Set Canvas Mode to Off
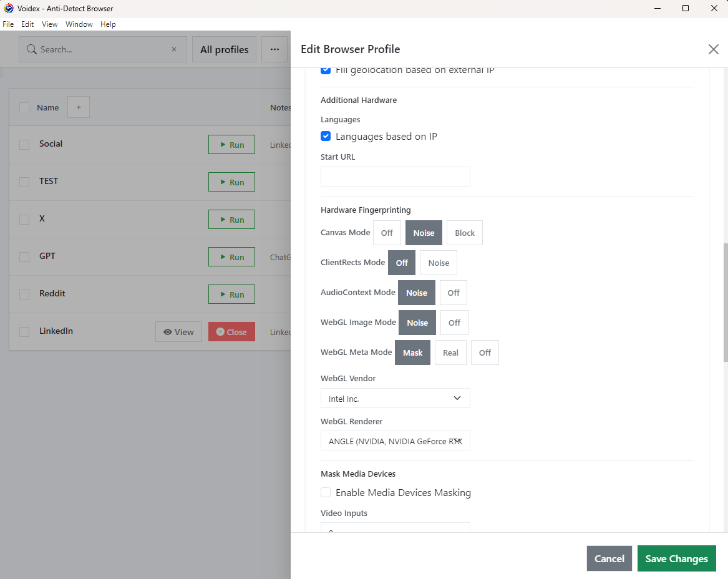 (387, 233)
